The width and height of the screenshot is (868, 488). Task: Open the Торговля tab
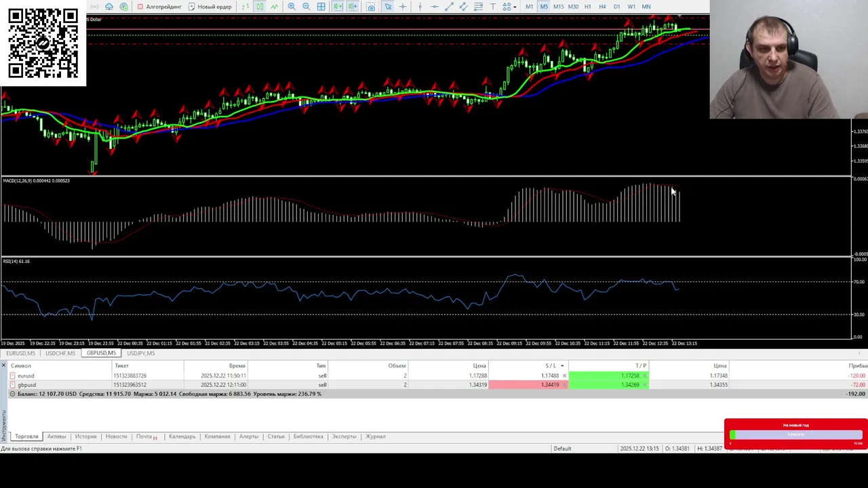tap(26, 436)
